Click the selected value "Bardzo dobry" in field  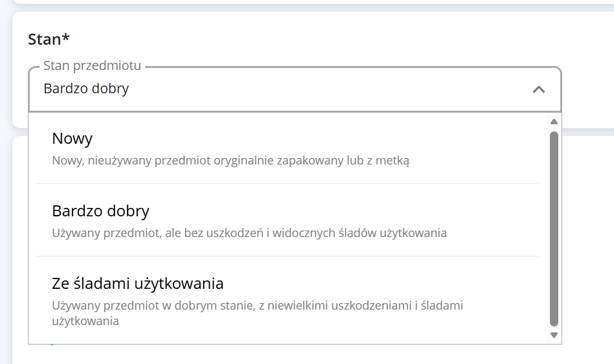86,89
